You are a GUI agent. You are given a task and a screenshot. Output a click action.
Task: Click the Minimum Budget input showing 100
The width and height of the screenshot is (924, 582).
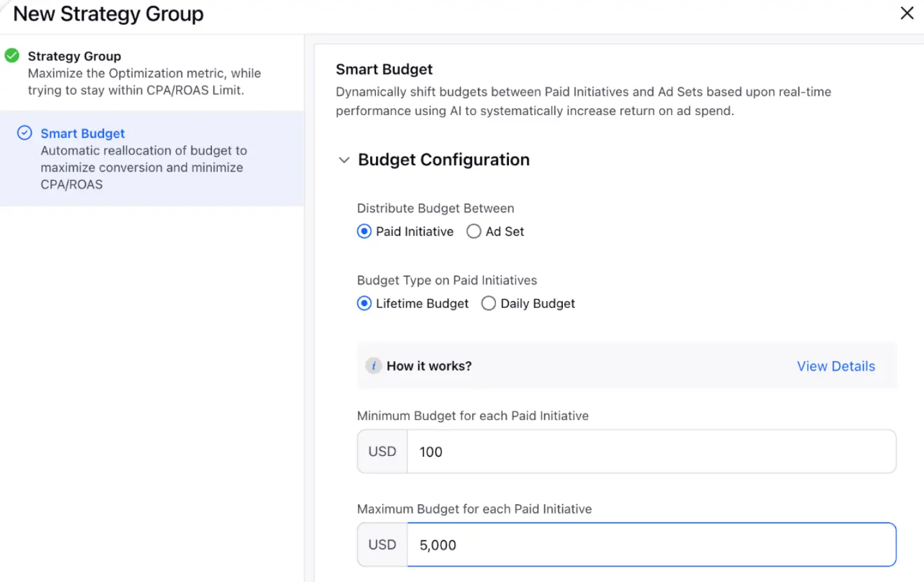click(x=650, y=452)
